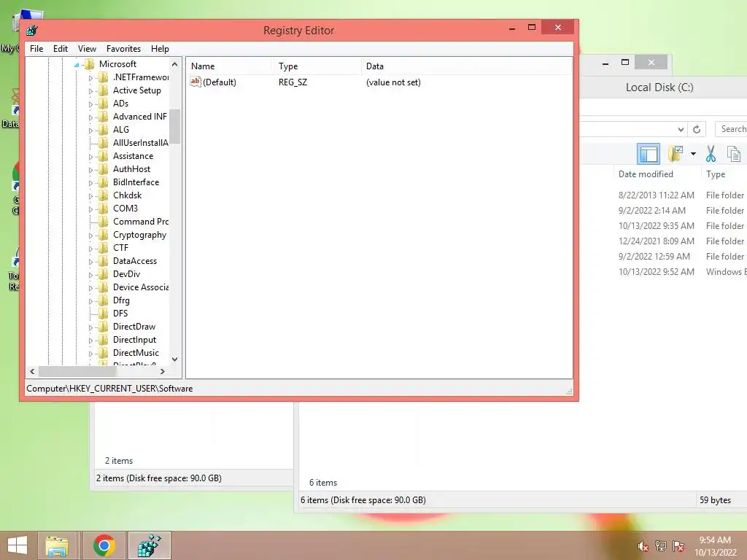Open the dropdown arrow beside folder options

693,154
